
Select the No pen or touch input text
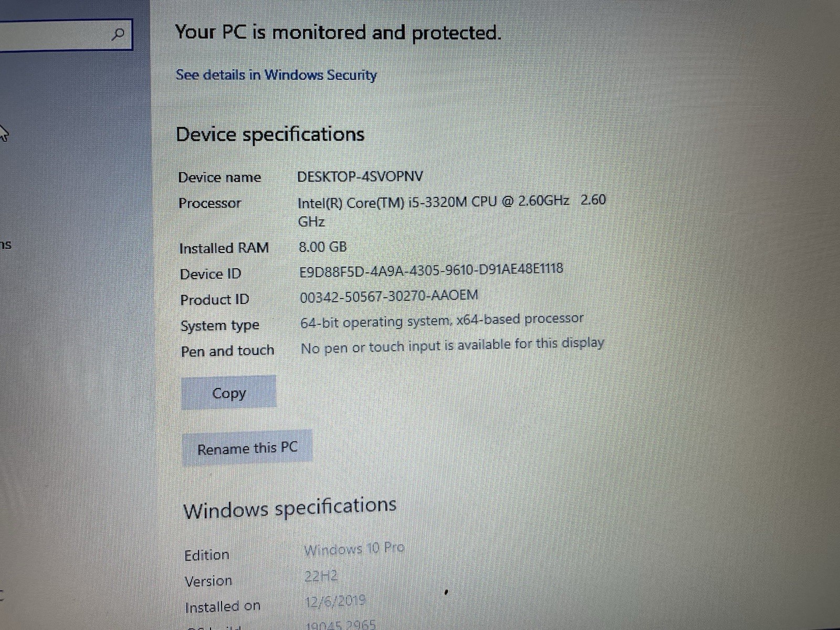click(x=453, y=345)
